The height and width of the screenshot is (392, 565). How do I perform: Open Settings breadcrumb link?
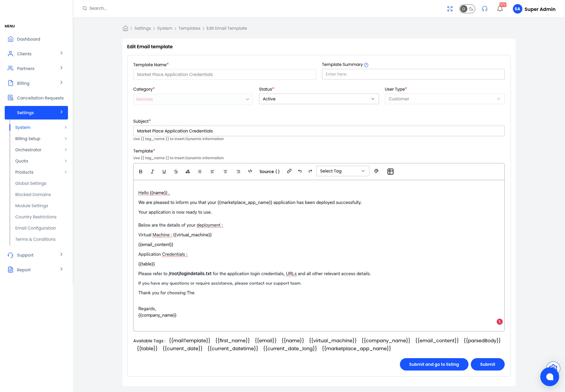[143, 28]
